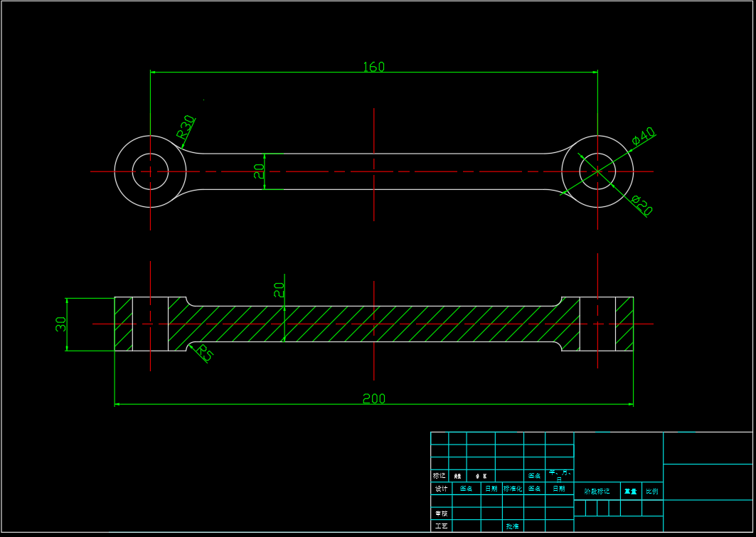Click the 标记 cell in title block
This screenshot has width=756, height=537.
(440, 476)
